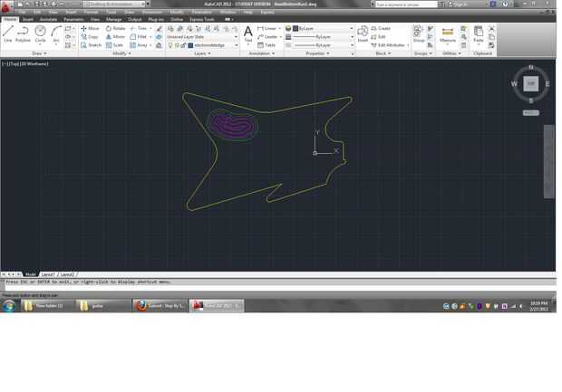This screenshot has width=562, height=392.
Task: Click the keyword search input field
Action: coord(406,5)
